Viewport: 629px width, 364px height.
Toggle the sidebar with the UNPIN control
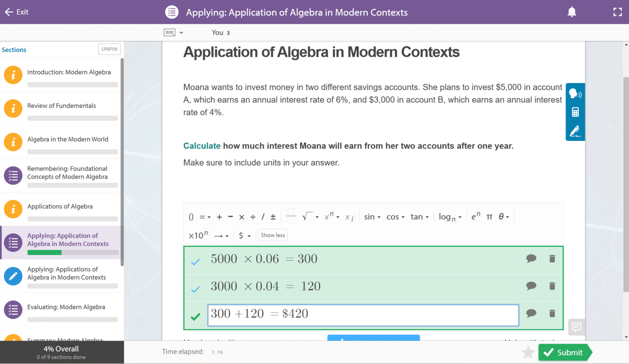[x=109, y=49]
